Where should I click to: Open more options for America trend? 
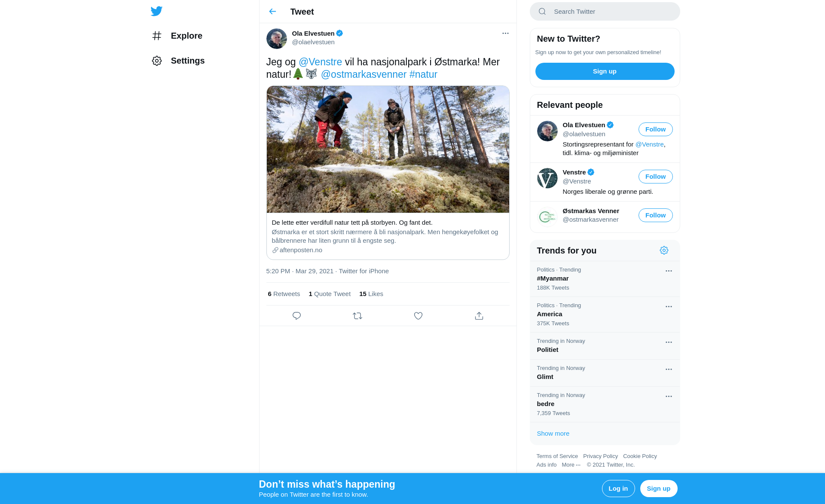click(669, 307)
